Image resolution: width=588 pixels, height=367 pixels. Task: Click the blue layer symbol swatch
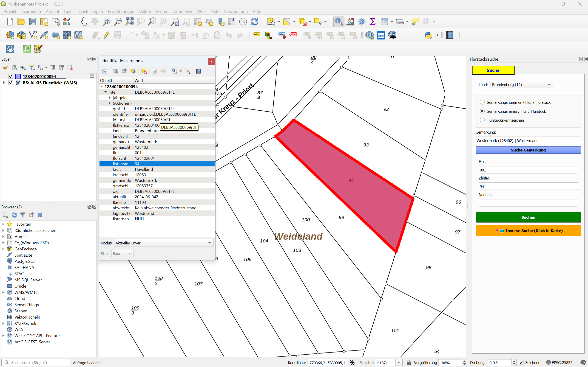pos(18,76)
